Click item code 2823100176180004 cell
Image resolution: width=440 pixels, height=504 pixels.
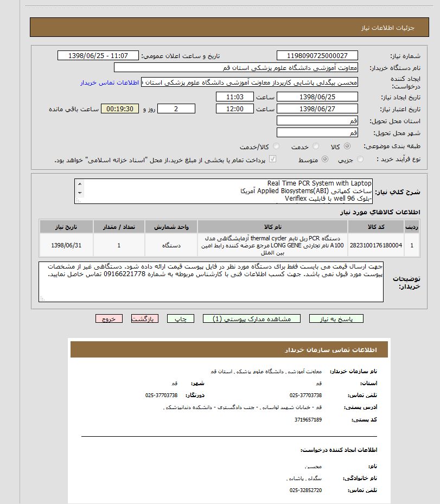[375, 245]
